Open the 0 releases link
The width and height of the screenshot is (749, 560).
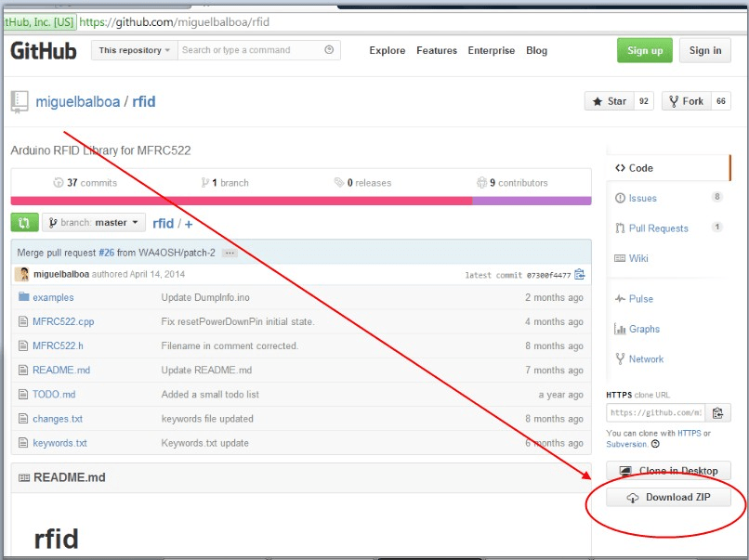tap(362, 182)
